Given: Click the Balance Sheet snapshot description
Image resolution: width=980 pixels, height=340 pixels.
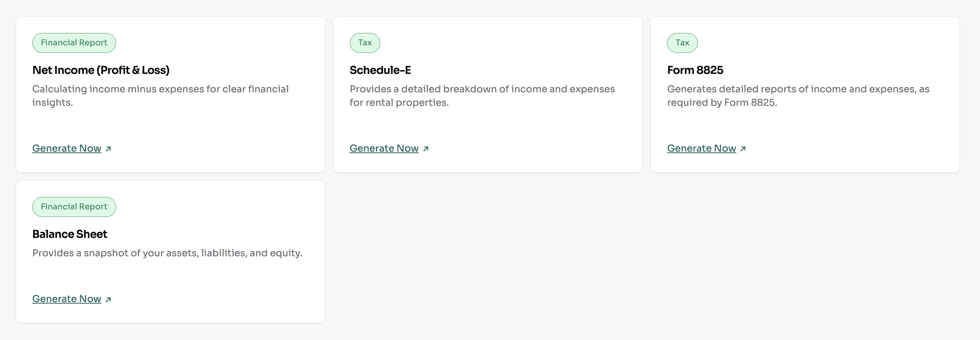Looking at the screenshot, I should pyautogui.click(x=167, y=253).
